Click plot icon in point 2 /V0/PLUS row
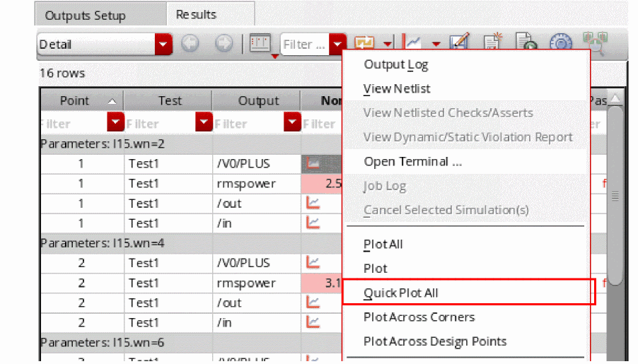 point(313,262)
